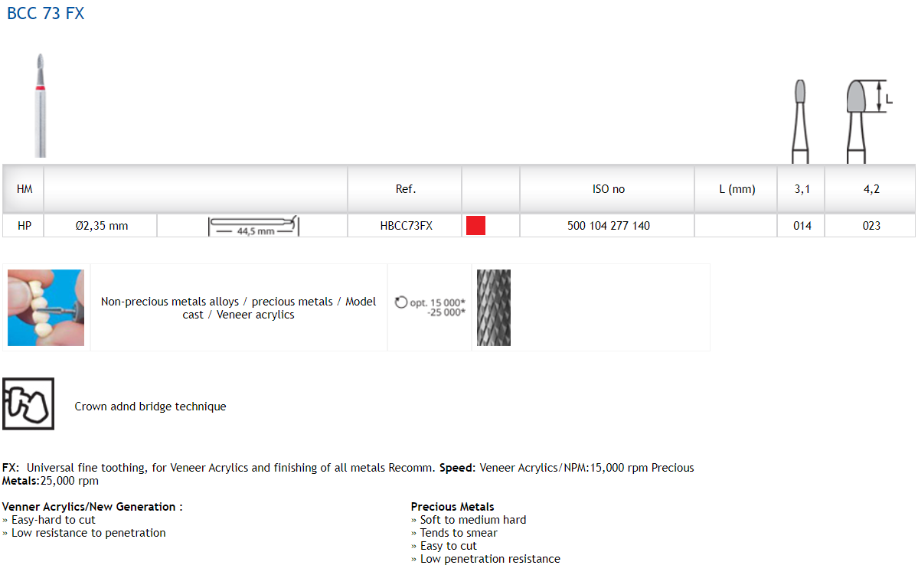918x588 pixels.
Task: Click the Crown adnd bridge technique label
Action: (150, 407)
